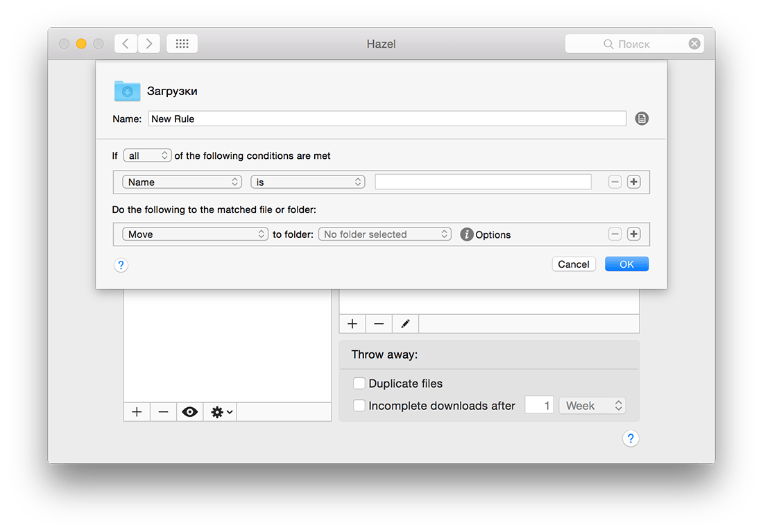Remove the Move action with minus

(615, 234)
